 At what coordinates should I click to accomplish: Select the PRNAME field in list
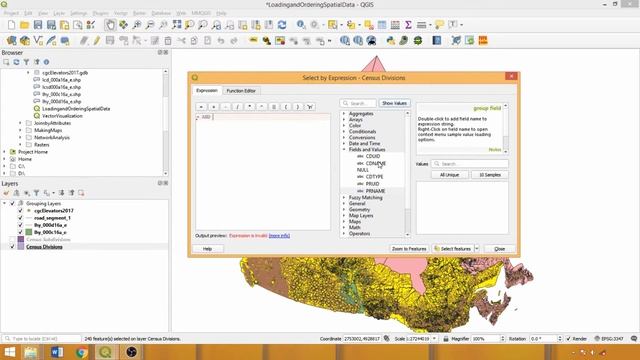[x=375, y=191]
